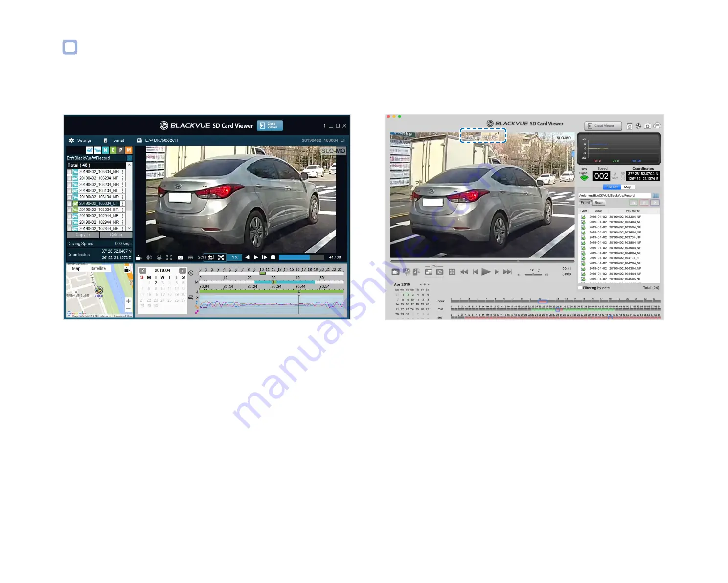Click the /Volumes/BLACKVUE/BlackVue/Record path field
The width and height of the screenshot is (728, 583).
pyautogui.click(x=614, y=195)
